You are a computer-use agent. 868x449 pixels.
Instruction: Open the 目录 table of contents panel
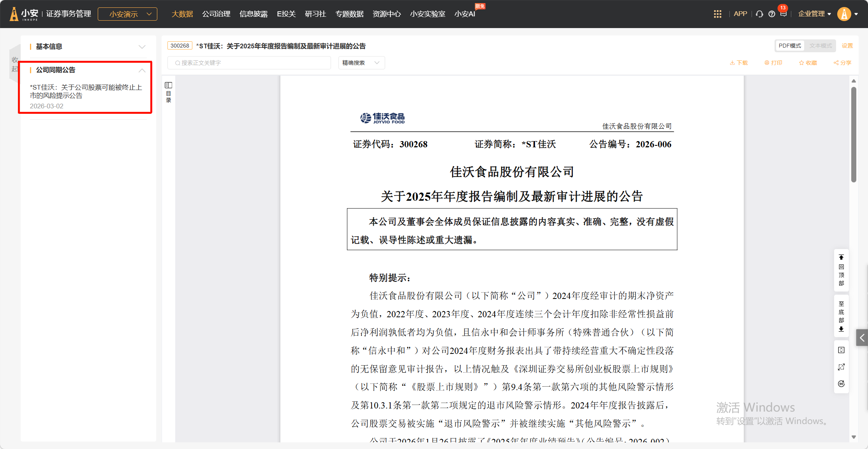(x=168, y=92)
